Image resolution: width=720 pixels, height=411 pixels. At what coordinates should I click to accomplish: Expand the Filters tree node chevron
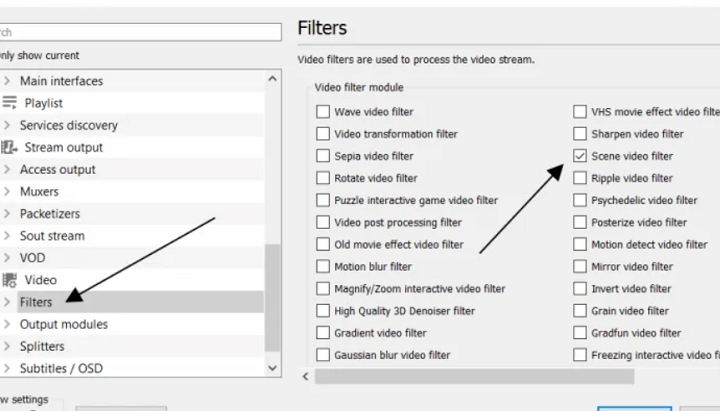[7, 302]
